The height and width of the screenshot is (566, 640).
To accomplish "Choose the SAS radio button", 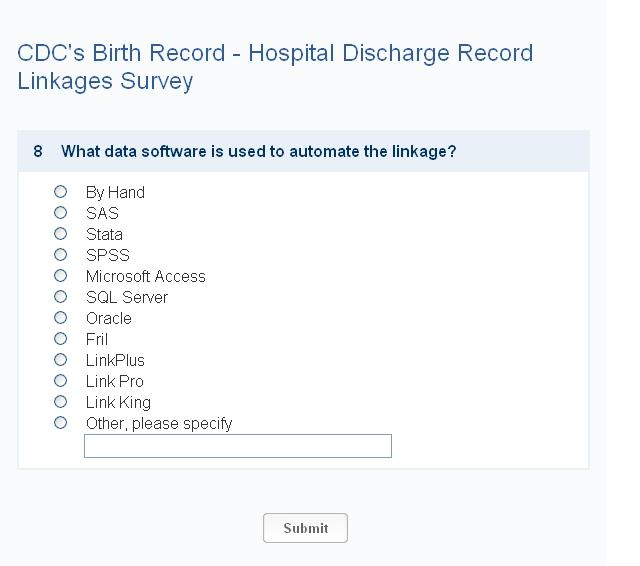I will (60, 212).
